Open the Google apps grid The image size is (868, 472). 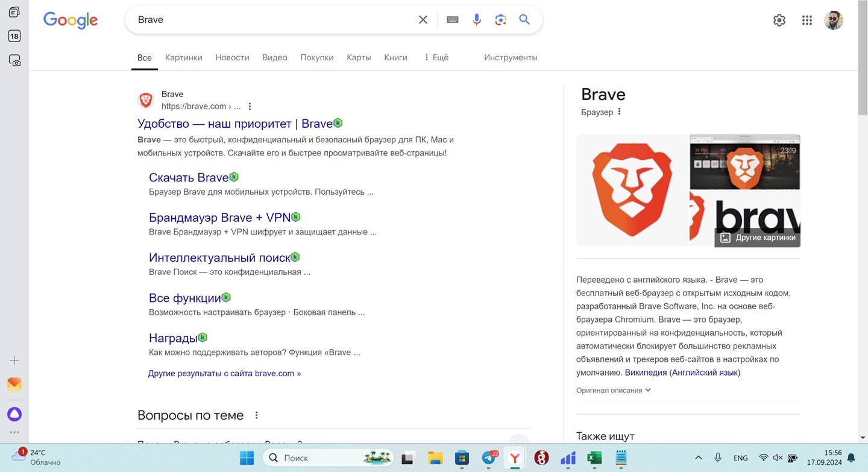(x=807, y=20)
